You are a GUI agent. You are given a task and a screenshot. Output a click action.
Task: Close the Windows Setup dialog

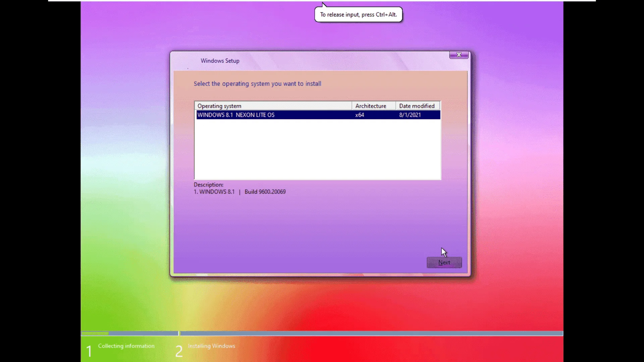click(x=459, y=55)
